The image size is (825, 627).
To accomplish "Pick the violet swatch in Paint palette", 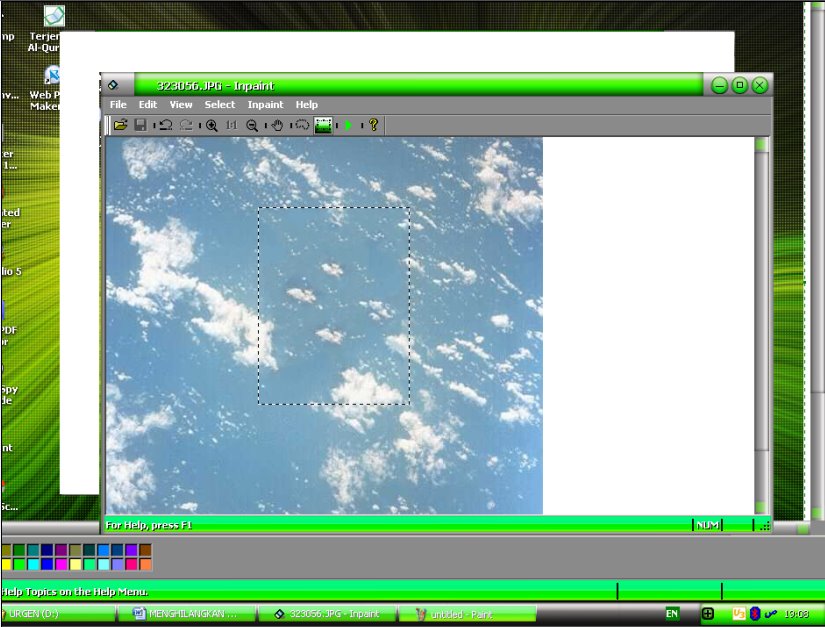I will coord(131,550).
